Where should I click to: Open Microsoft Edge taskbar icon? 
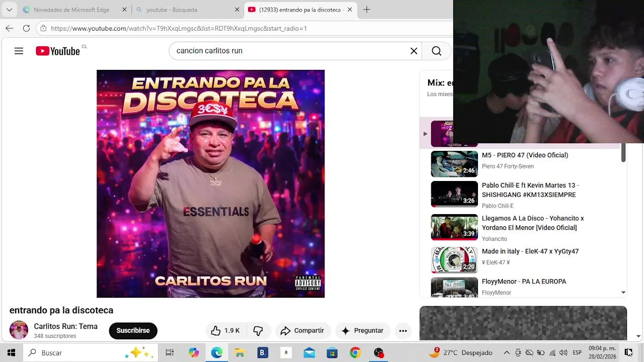pos(217,353)
